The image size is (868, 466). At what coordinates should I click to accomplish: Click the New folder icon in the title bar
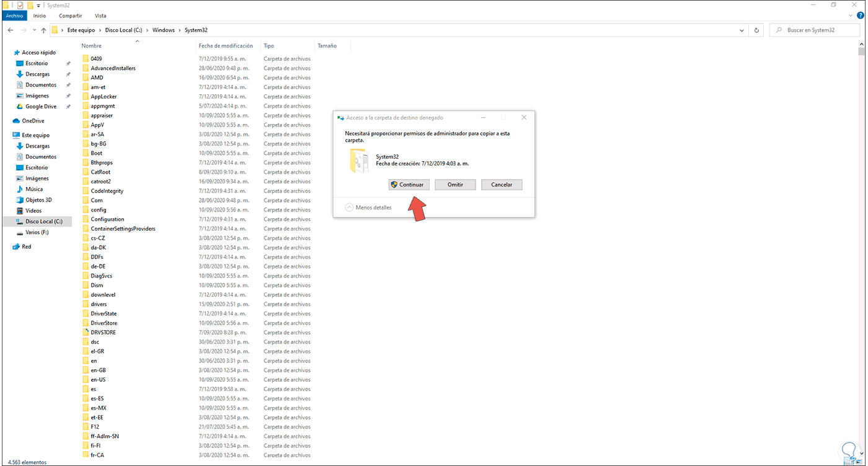[x=30, y=5]
